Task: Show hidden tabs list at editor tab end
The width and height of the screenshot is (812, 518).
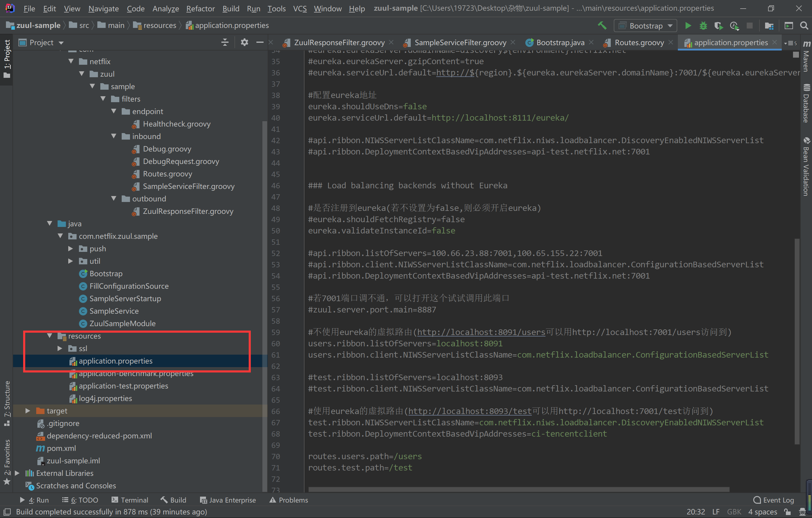Action: 790,43
